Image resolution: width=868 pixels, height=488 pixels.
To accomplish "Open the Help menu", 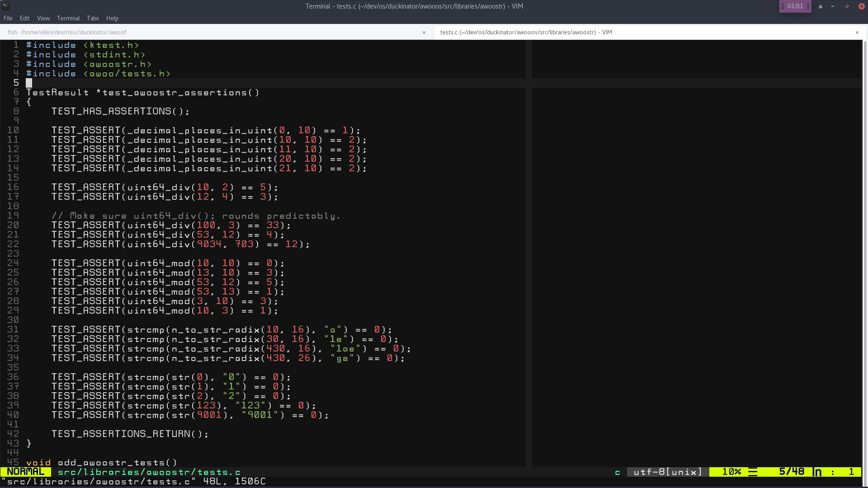I will (x=112, y=19).
